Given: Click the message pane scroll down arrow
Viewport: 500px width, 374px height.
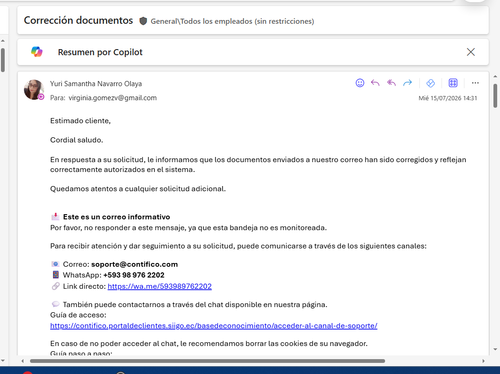Looking at the screenshot, I should tap(495, 349).
